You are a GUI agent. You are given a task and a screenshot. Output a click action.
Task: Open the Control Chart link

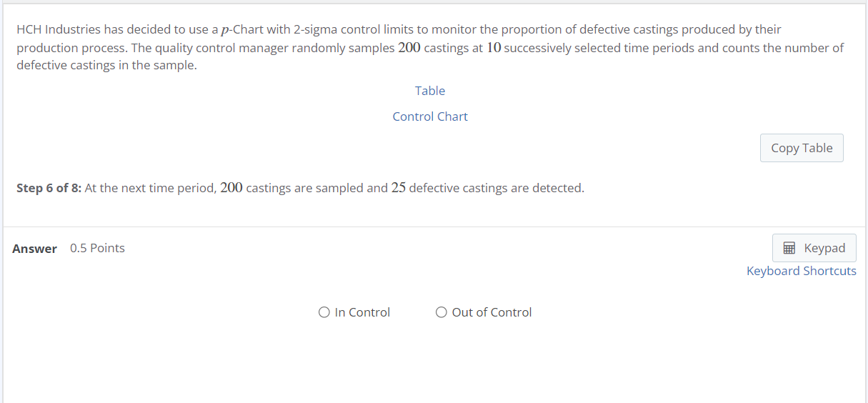click(x=430, y=116)
